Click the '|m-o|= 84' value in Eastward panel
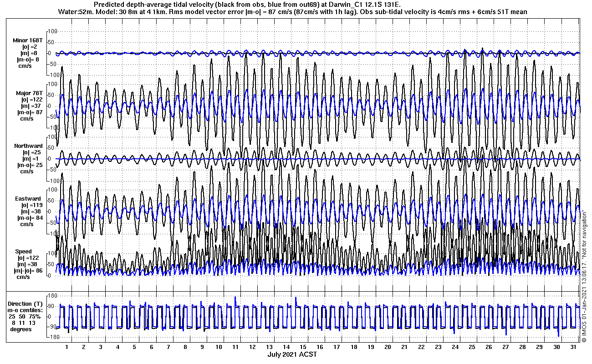592x364 pixels. (30, 218)
